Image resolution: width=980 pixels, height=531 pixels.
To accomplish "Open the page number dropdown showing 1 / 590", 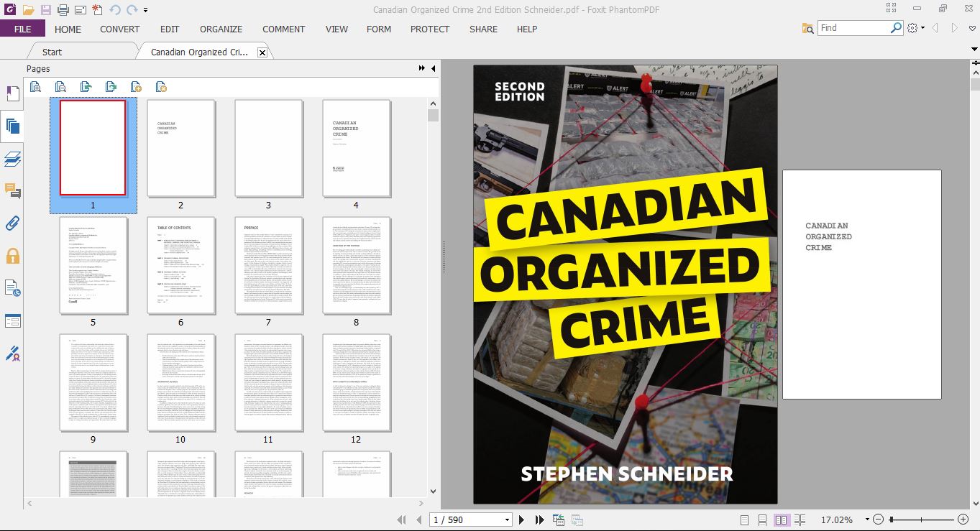I will (507, 520).
